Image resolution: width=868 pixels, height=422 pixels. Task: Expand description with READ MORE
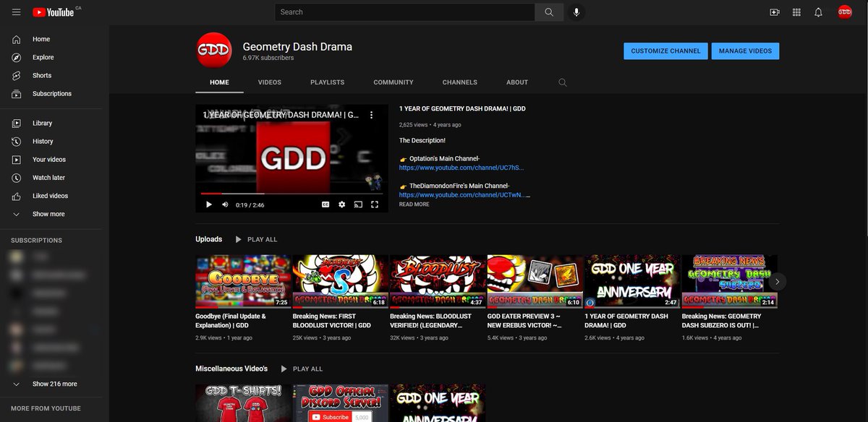[414, 204]
